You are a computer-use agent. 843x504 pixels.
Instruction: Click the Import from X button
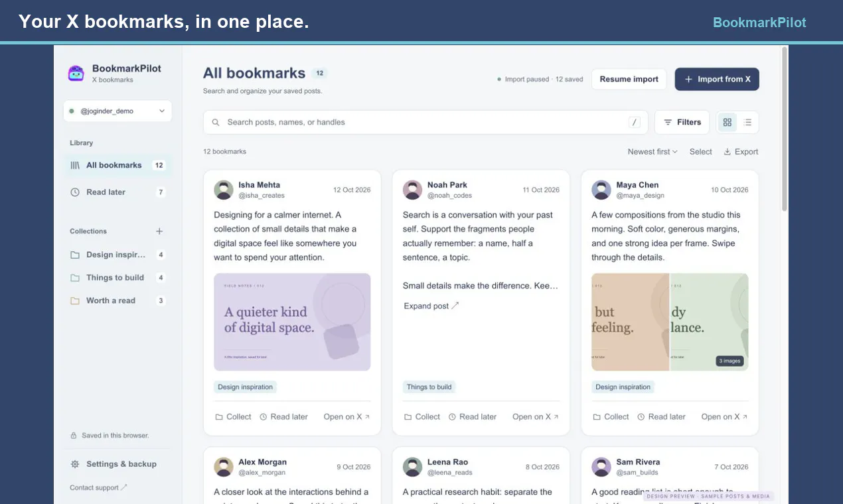(717, 79)
